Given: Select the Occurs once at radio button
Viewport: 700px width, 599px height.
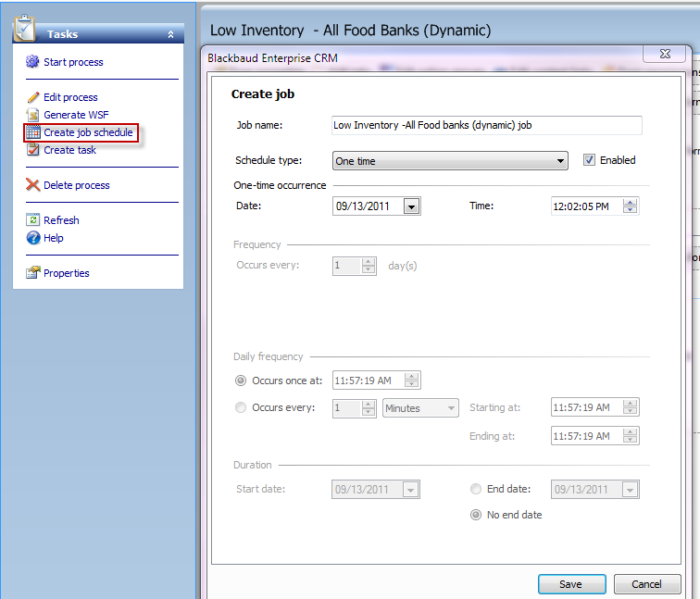Looking at the screenshot, I should 241,381.
